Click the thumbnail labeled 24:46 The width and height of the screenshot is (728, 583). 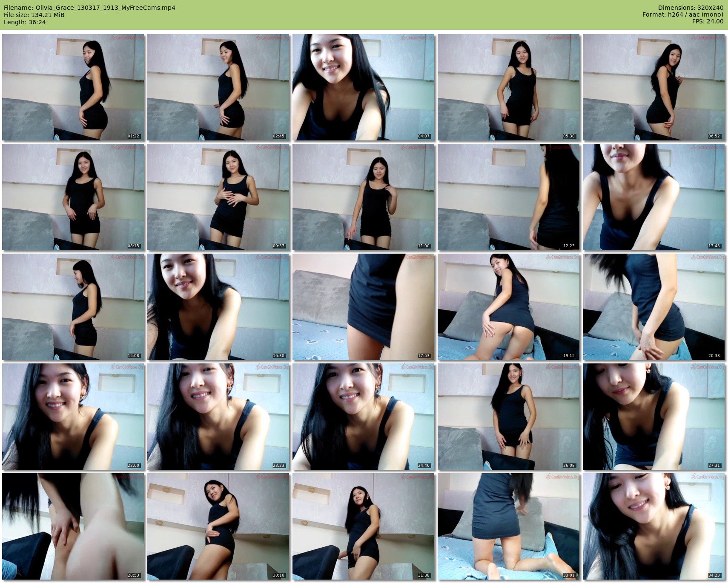pos(364,417)
